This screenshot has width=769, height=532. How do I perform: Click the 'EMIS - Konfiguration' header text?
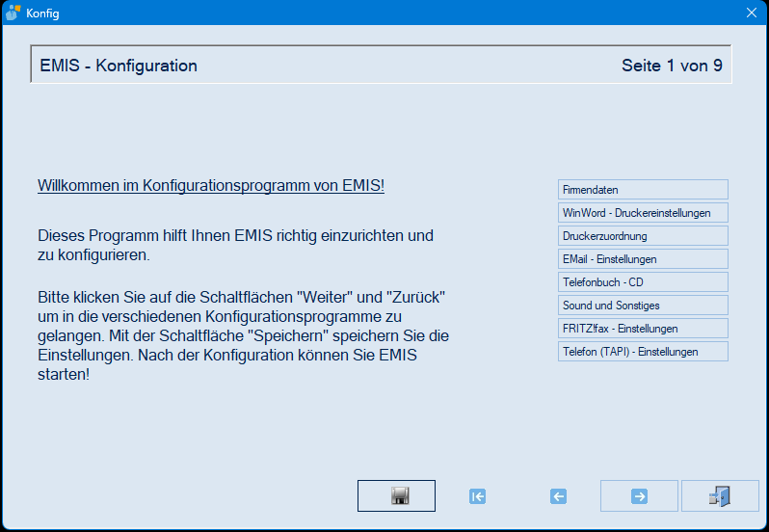coord(119,66)
